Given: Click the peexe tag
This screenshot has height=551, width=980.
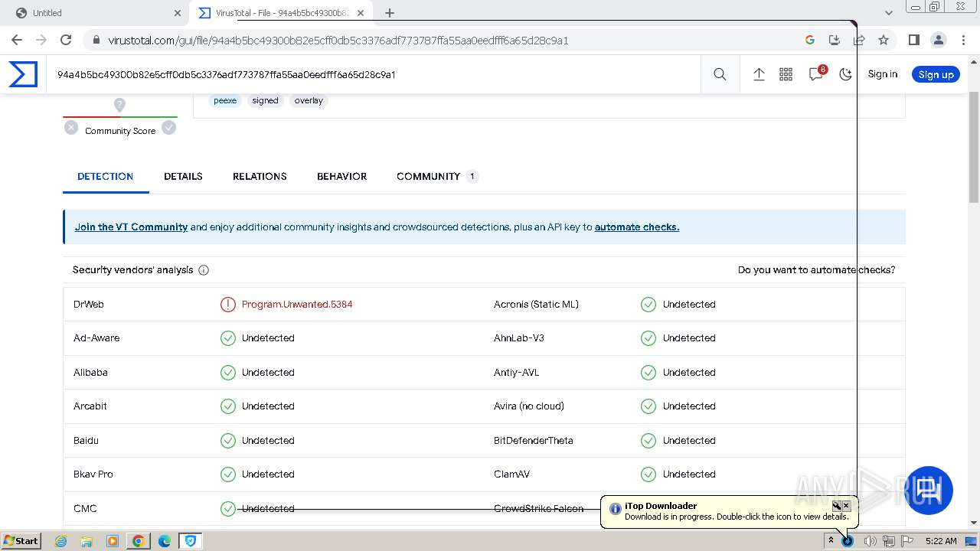Looking at the screenshot, I should pos(225,100).
